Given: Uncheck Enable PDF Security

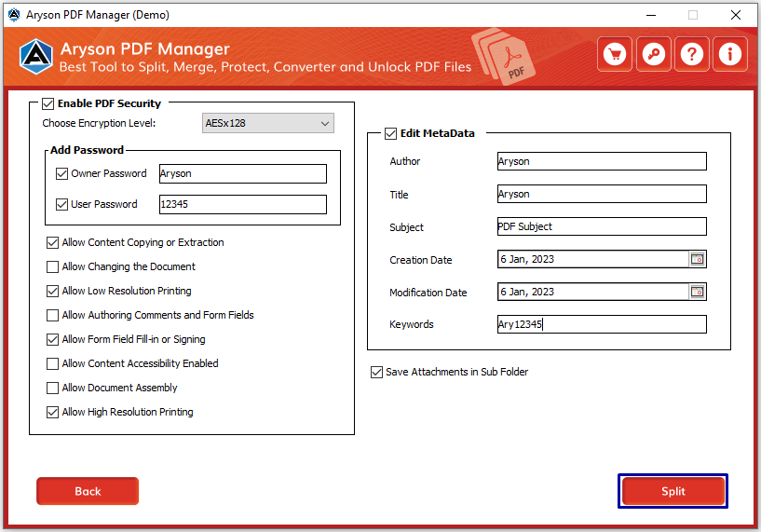Looking at the screenshot, I should [48, 103].
